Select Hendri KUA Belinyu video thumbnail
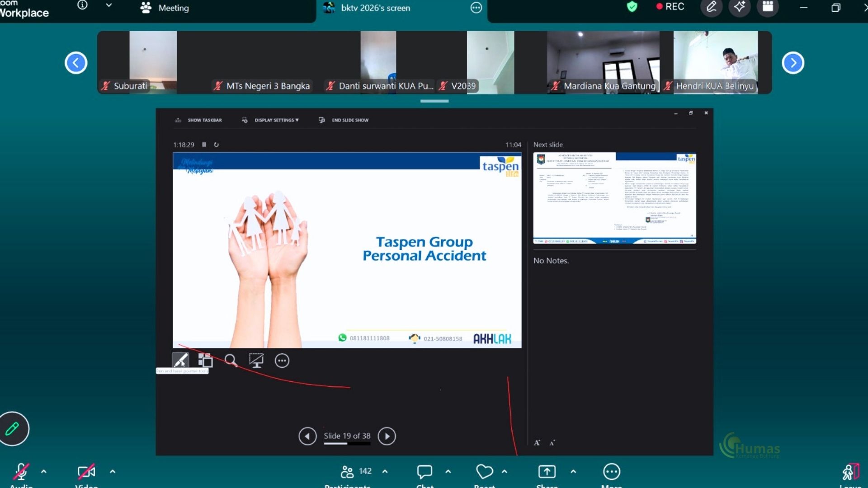Screen dimensions: 868x488 click(x=716, y=62)
